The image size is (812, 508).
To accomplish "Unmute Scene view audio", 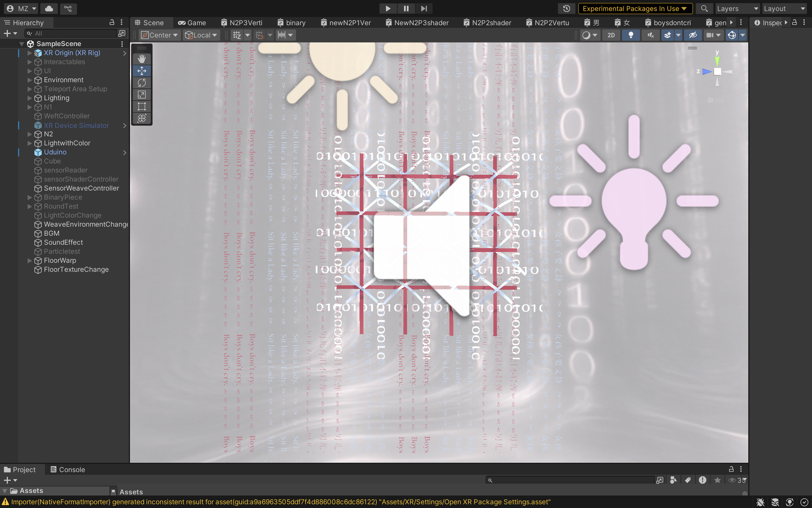I will click(x=651, y=35).
